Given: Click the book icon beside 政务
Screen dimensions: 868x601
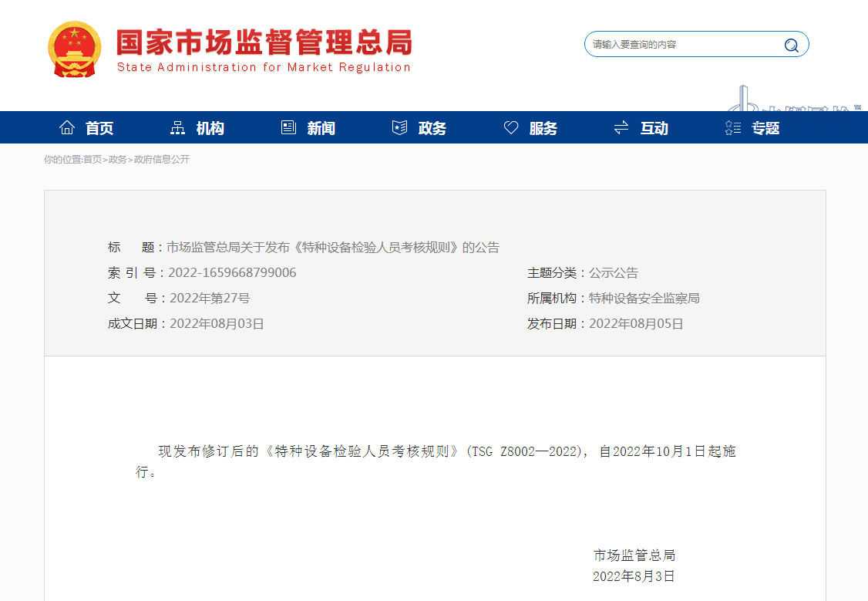Looking at the screenshot, I should coord(399,128).
